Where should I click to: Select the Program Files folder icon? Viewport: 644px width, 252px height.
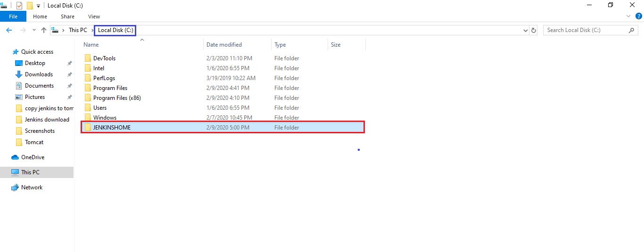(88, 88)
